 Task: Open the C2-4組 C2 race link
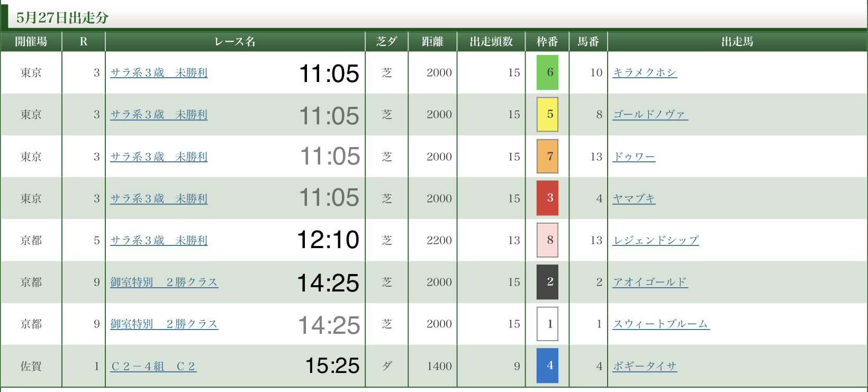(x=153, y=366)
